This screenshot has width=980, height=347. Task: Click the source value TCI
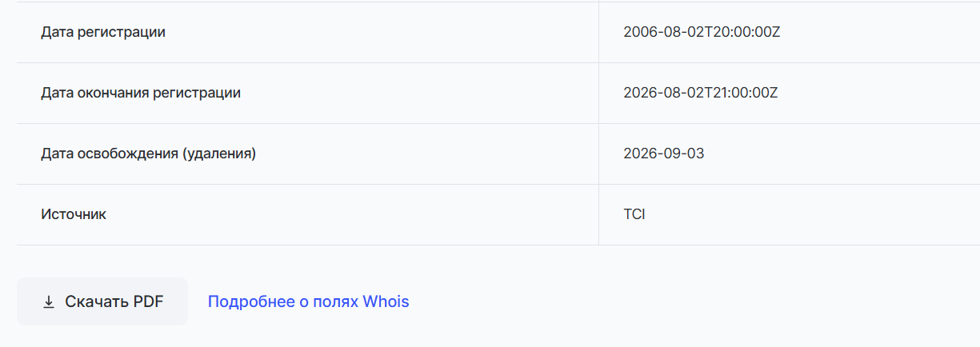click(x=634, y=214)
